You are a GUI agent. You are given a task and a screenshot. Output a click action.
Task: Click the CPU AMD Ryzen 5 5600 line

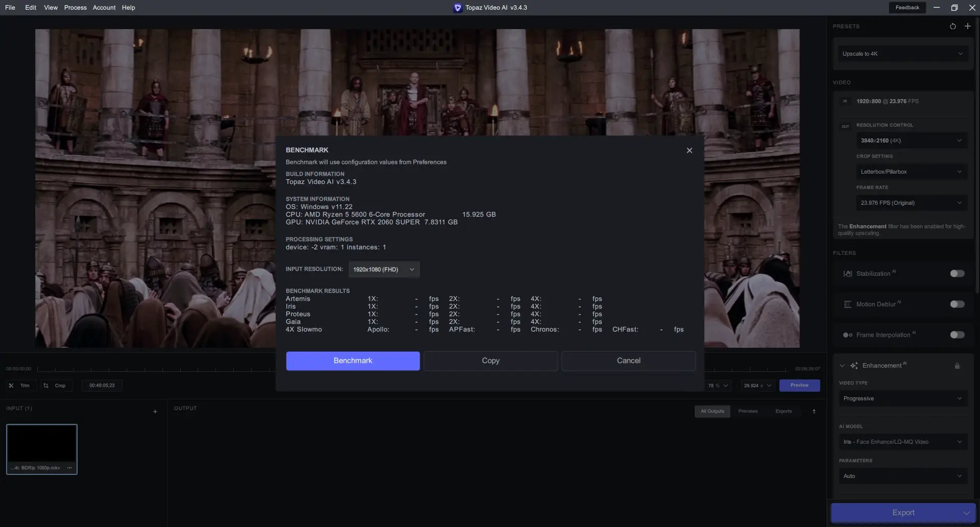coord(391,214)
